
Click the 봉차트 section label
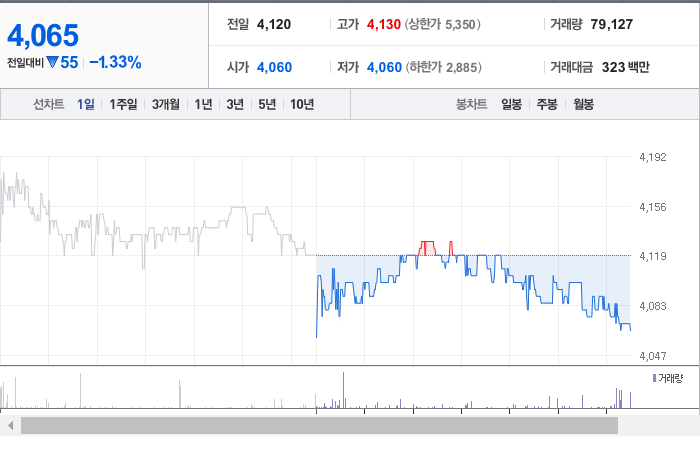point(471,104)
